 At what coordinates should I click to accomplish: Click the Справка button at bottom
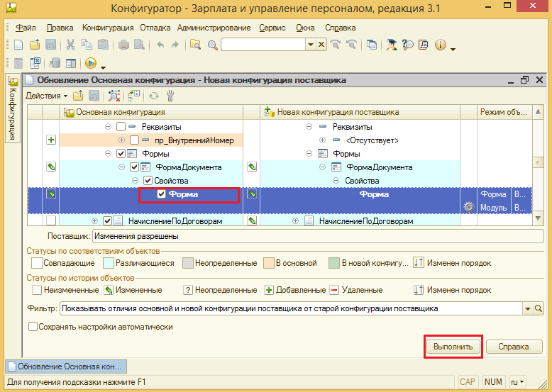pyautogui.click(x=514, y=347)
